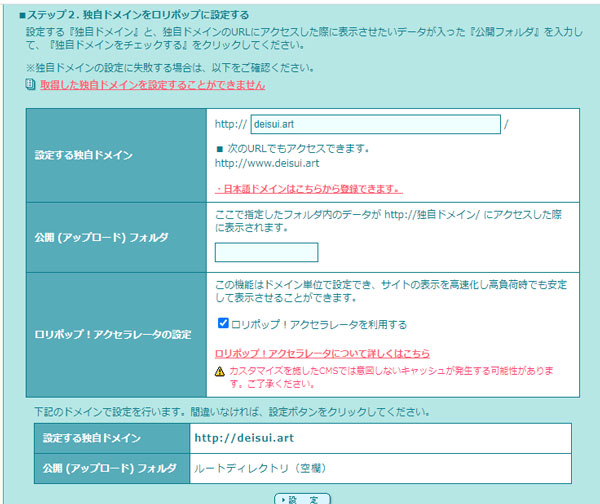Click the ロリポップ！アクセラレータの設定 row header
Screen dimensions: 600x504
click(116, 335)
